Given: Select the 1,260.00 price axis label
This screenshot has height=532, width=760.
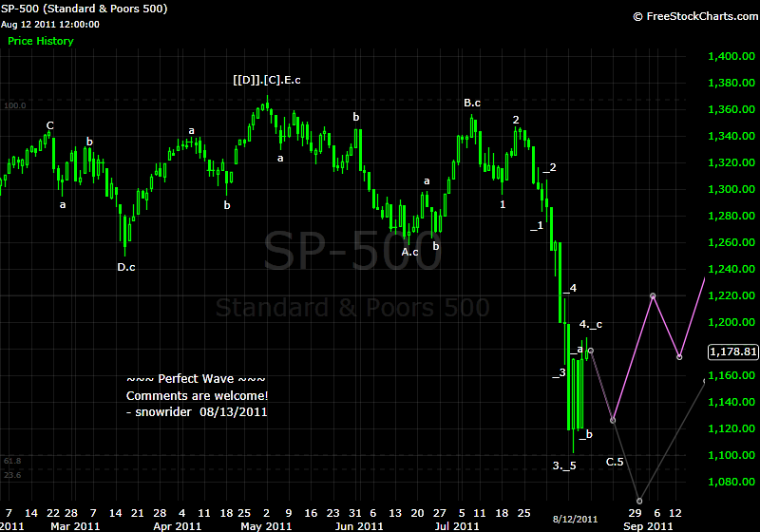Looking at the screenshot, I should (x=731, y=242).
